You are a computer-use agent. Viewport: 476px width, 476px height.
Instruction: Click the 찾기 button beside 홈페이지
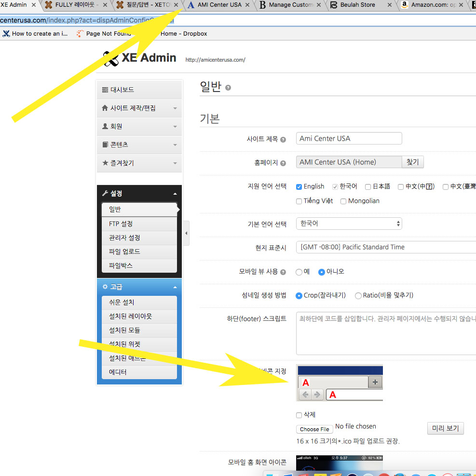pos(412,162)
